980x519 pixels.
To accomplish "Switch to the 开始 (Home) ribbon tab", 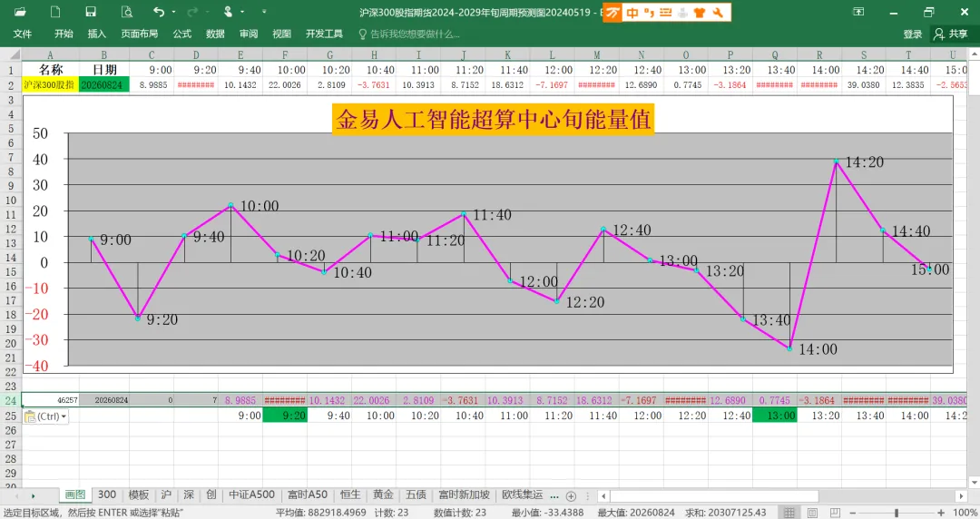I will click(x=64, y=34).
